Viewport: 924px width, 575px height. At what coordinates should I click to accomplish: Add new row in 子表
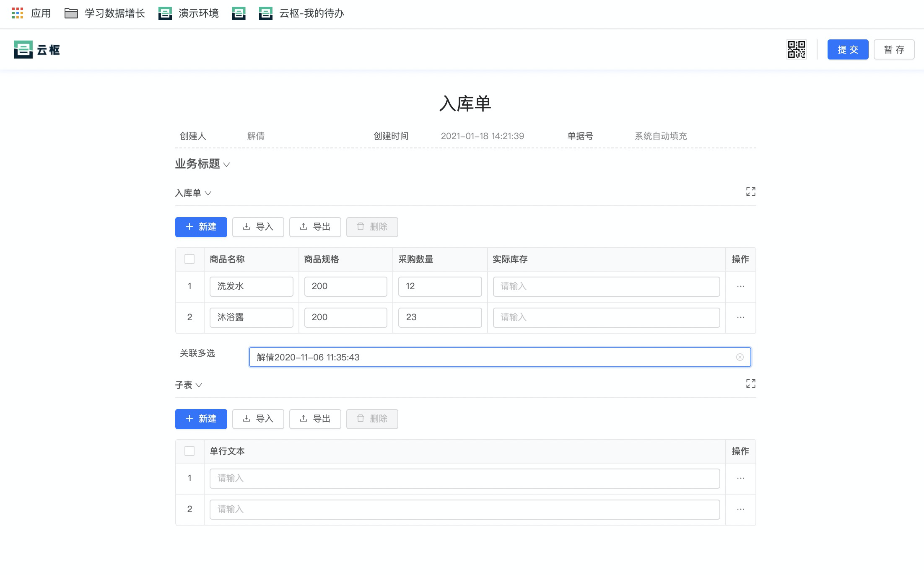pos(201,419)
